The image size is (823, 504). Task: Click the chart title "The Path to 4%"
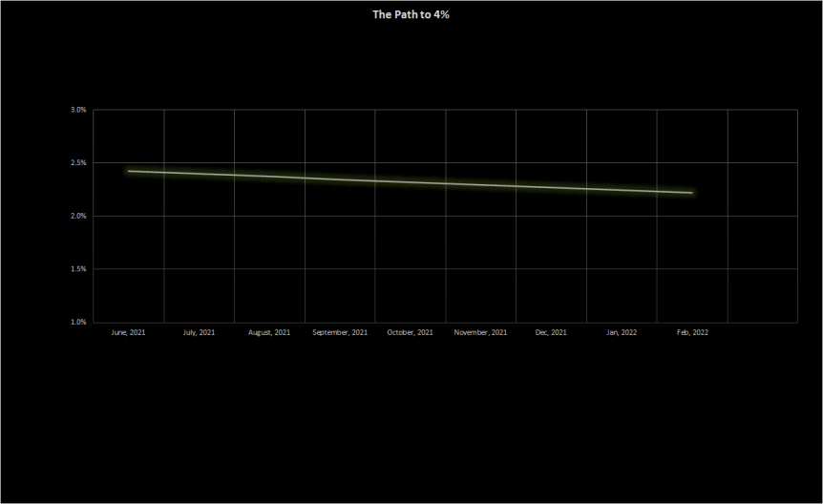click(411, 15)
